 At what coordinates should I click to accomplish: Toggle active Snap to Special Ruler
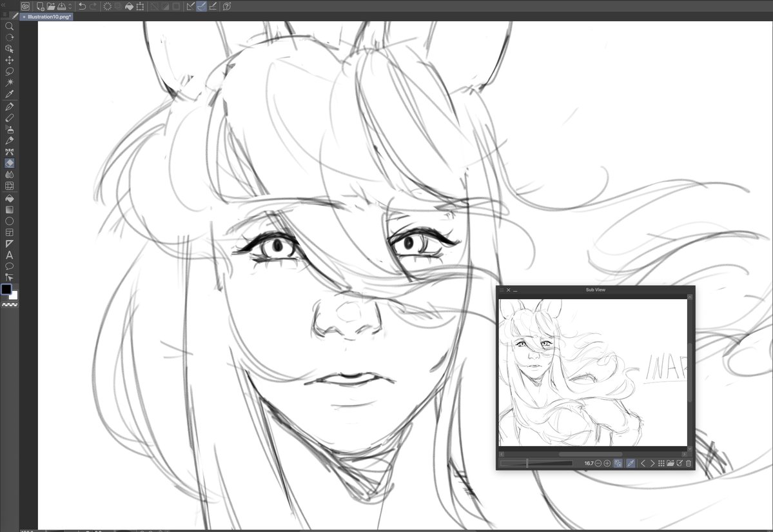202,6
